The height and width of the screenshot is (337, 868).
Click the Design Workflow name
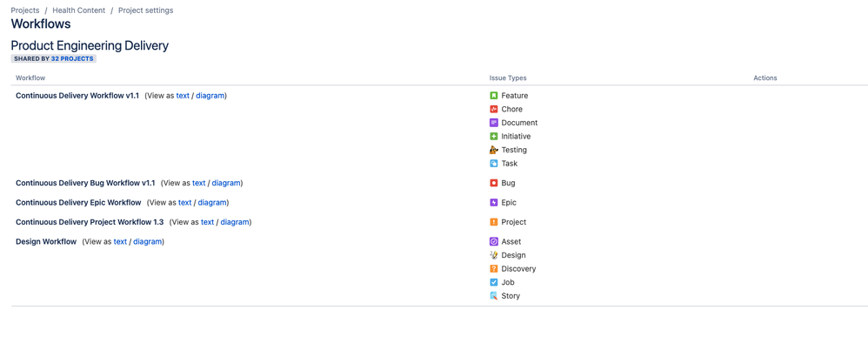[46, 242]
